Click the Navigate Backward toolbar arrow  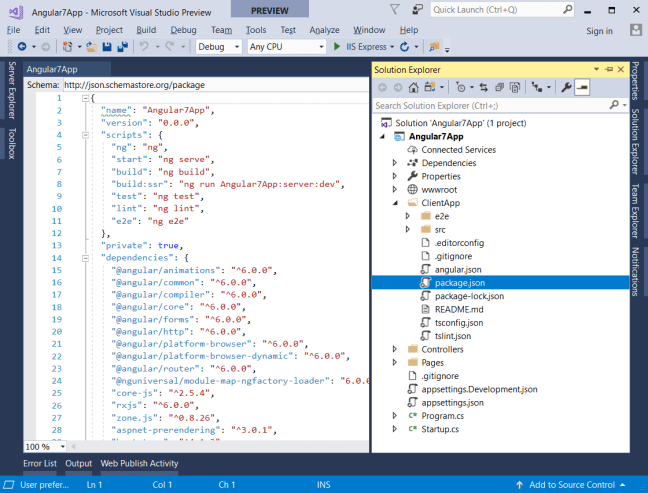click(22, 47)
